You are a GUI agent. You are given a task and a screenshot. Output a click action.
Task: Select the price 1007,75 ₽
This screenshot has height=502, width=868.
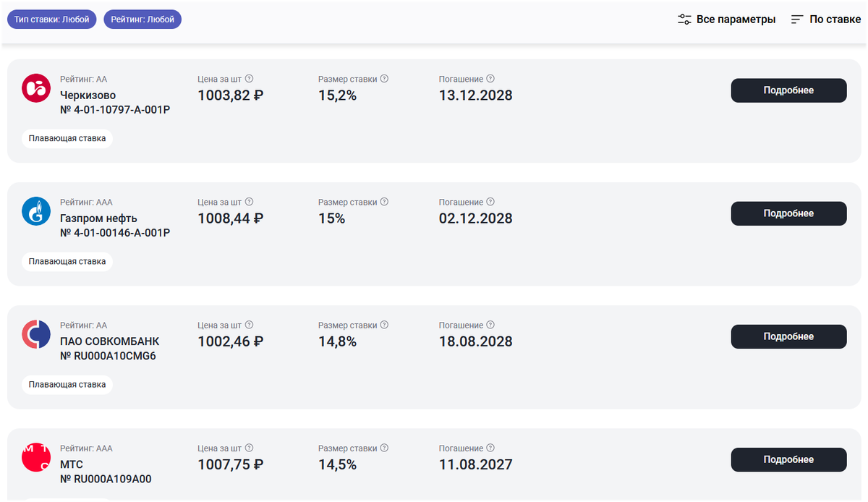(x=230, y=464)
